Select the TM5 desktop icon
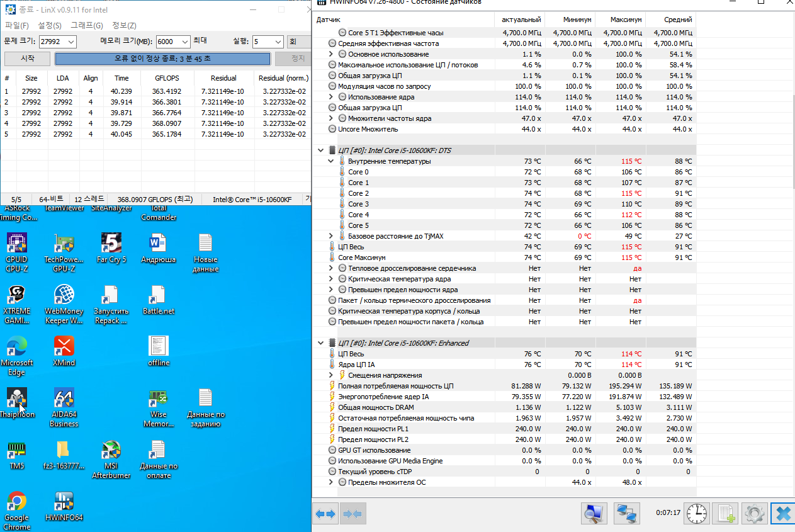Screen dimensions: 795x532 click(x=16, y=455)
